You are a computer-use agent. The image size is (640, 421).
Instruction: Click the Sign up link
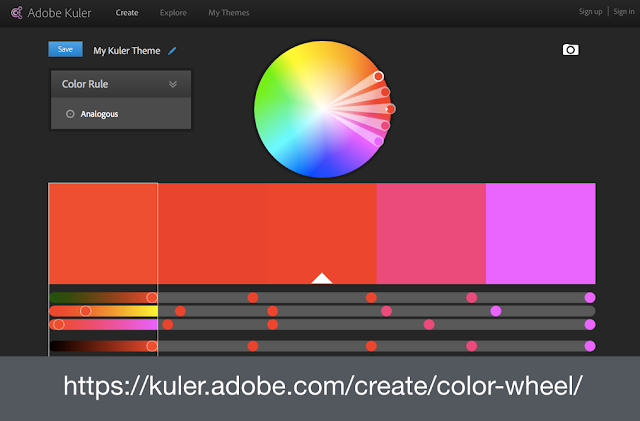590,12
